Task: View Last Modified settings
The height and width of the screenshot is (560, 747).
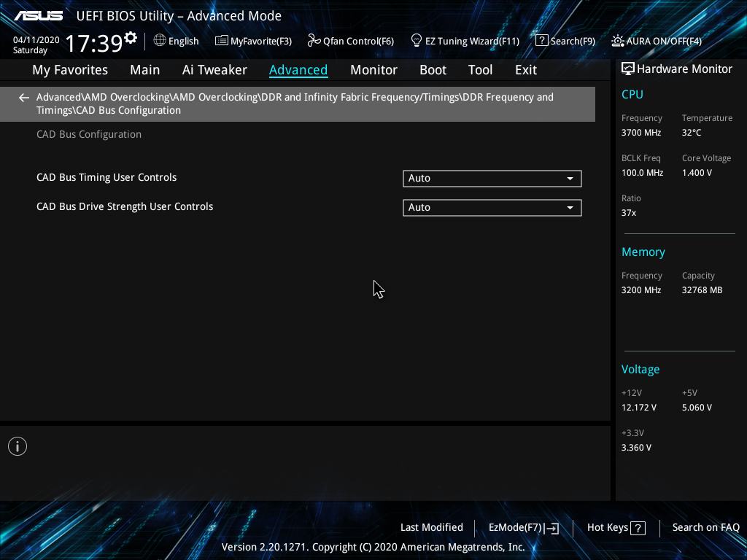Action: (432, 528)
